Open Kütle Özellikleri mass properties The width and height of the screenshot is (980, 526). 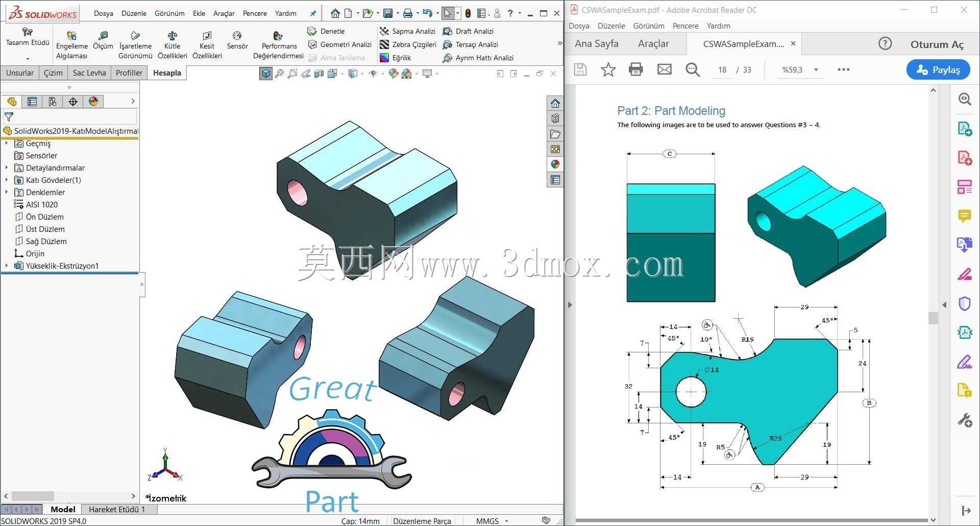tap(172, 45)
